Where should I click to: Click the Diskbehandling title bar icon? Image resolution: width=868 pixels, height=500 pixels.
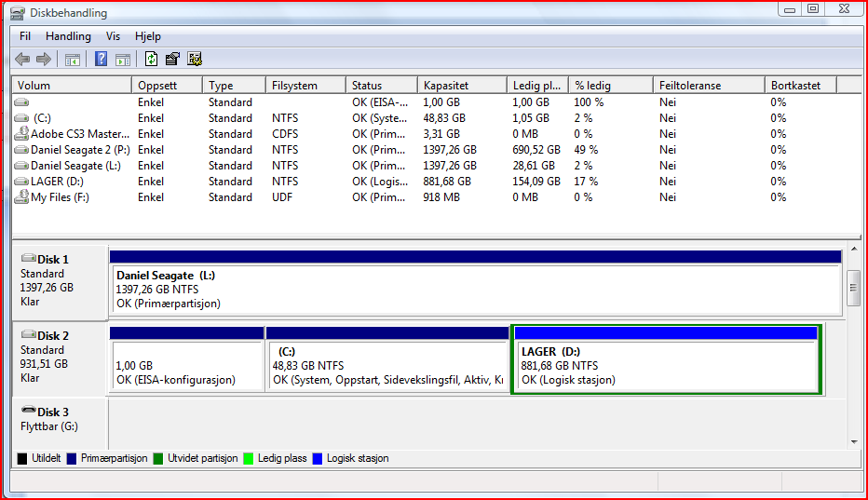18,13
